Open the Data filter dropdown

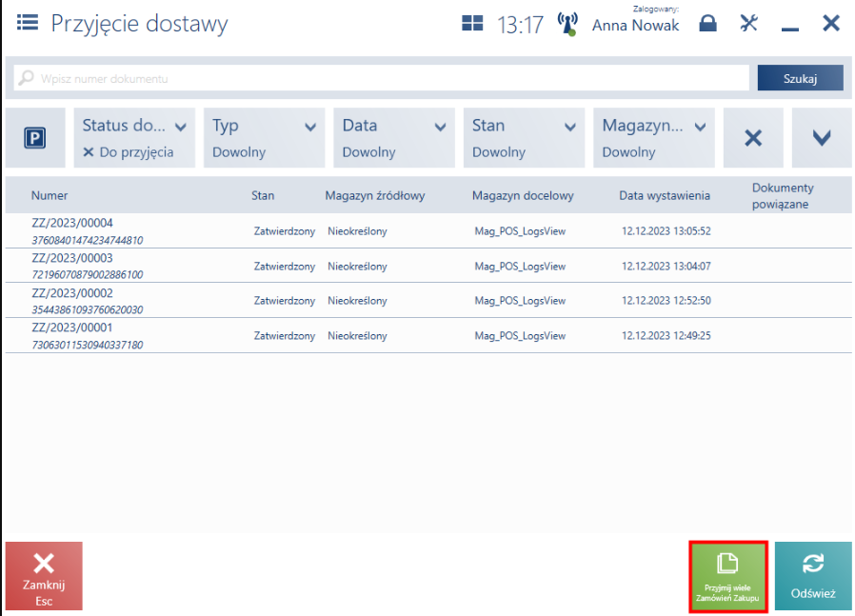440,127
